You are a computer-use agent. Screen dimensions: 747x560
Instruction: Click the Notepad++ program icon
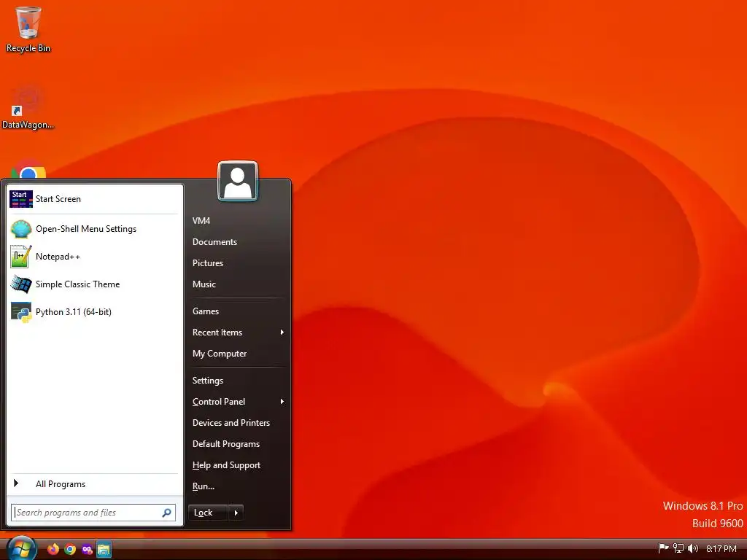click(21, 257)
